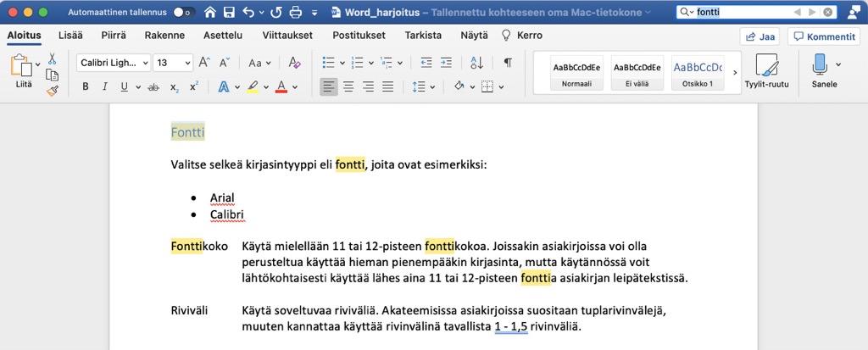Expand numbered list style options
Screen dimensions: 868x350
(x=371, y=63)
